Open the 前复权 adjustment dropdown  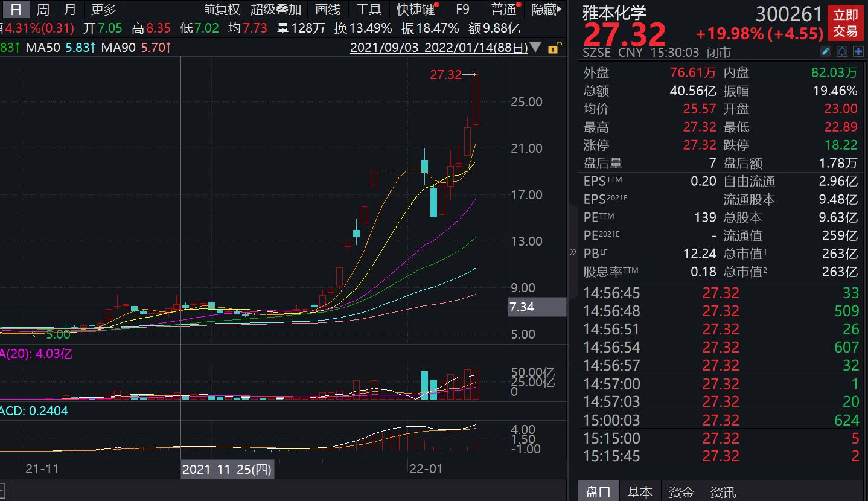tap(222, 10)
